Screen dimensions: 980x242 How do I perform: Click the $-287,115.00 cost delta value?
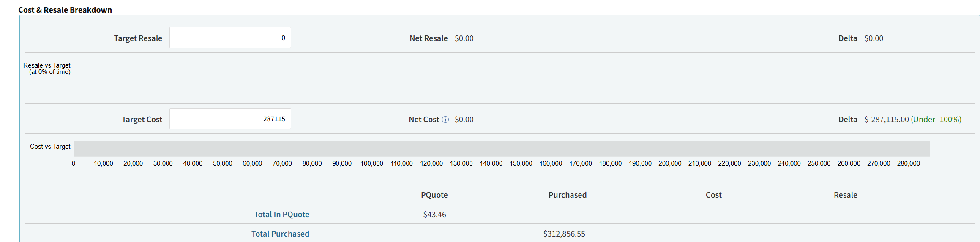click(887, 120)
